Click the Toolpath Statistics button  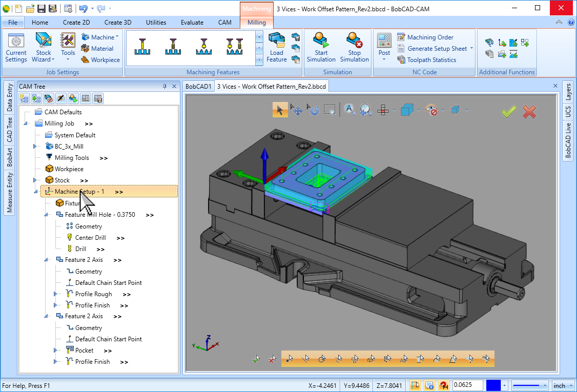(x=431, y=60)
